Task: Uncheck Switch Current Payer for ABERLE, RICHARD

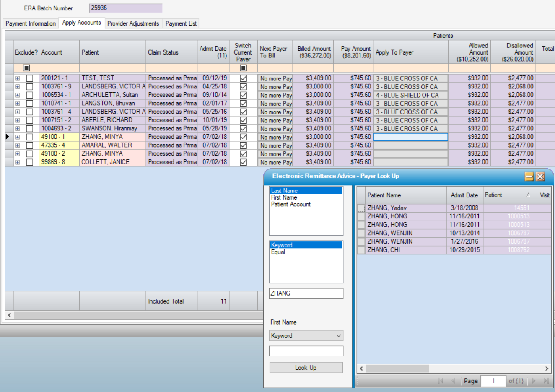Action: click(243, 120)
